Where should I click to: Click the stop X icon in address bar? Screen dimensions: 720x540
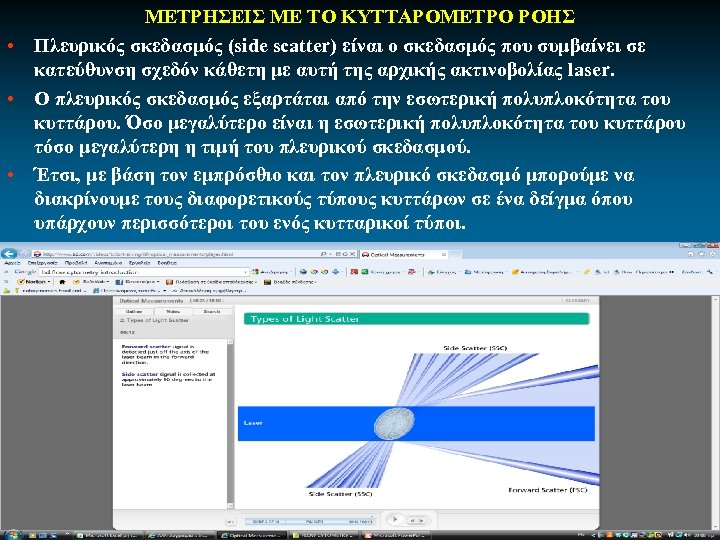click(x=352, y=254)
